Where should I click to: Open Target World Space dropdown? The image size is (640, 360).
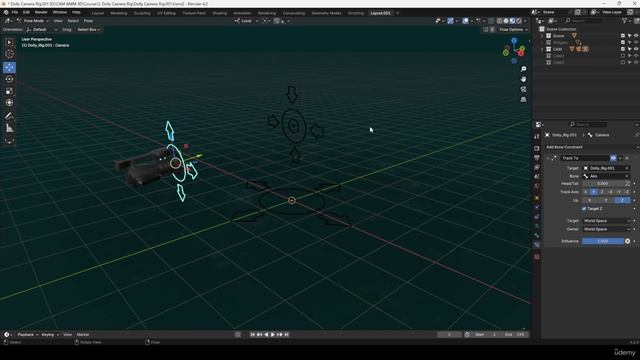607,221
